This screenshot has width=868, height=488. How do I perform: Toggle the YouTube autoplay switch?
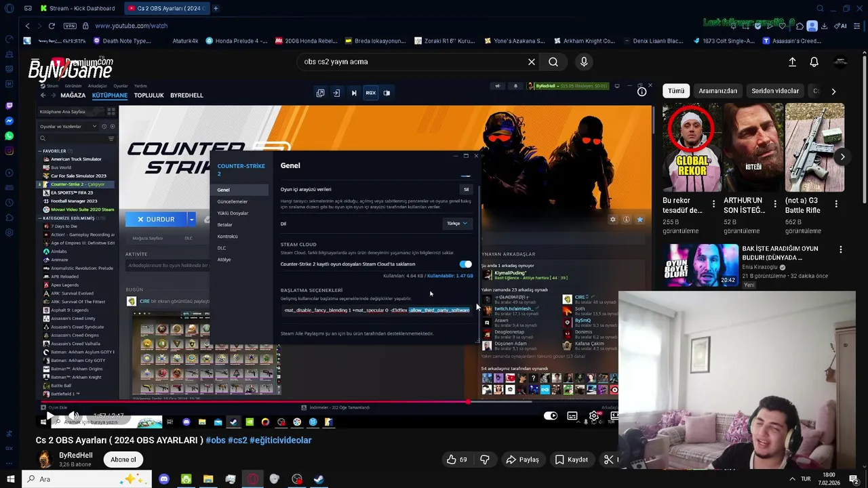pos(551,415)
